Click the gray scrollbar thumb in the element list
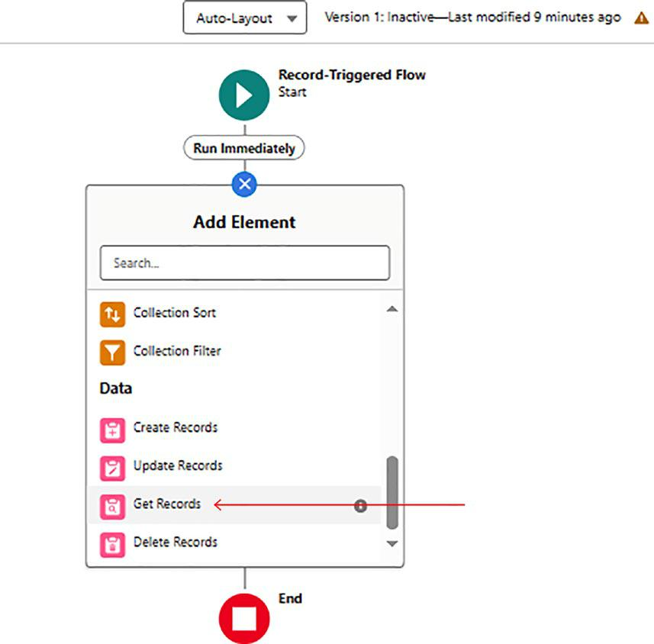Image resolution: width=654 pixels, height=644 pixels. (x=392, y=493)
